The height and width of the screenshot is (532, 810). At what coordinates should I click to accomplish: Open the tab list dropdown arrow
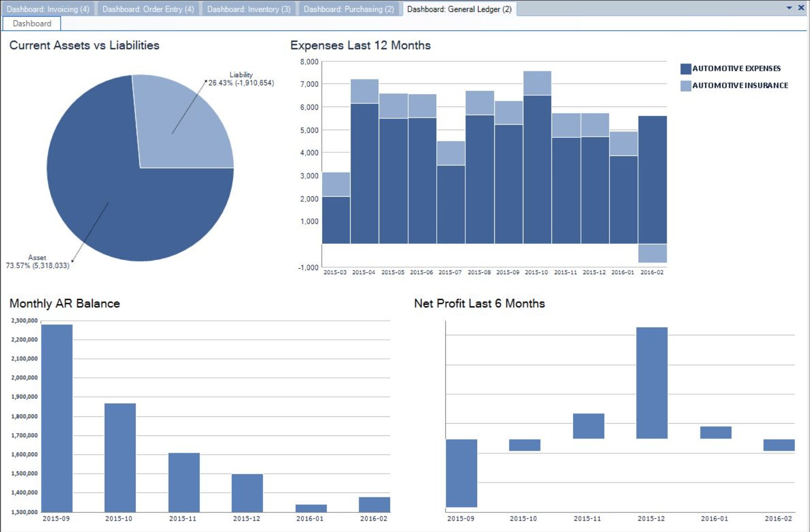(x=789, y=8)
